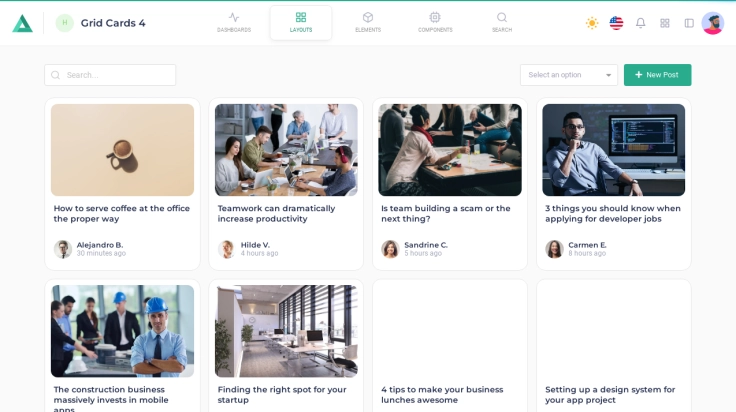Open the US flag language selector
The height and width of the screenshot is (412, 736).
click(616, 23)
